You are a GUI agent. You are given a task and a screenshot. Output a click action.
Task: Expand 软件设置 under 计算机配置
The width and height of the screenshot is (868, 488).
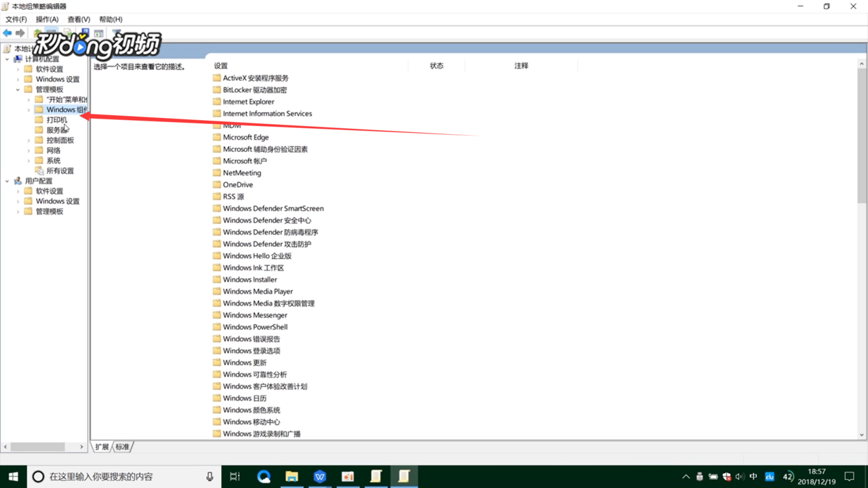[x=18, y=69]
